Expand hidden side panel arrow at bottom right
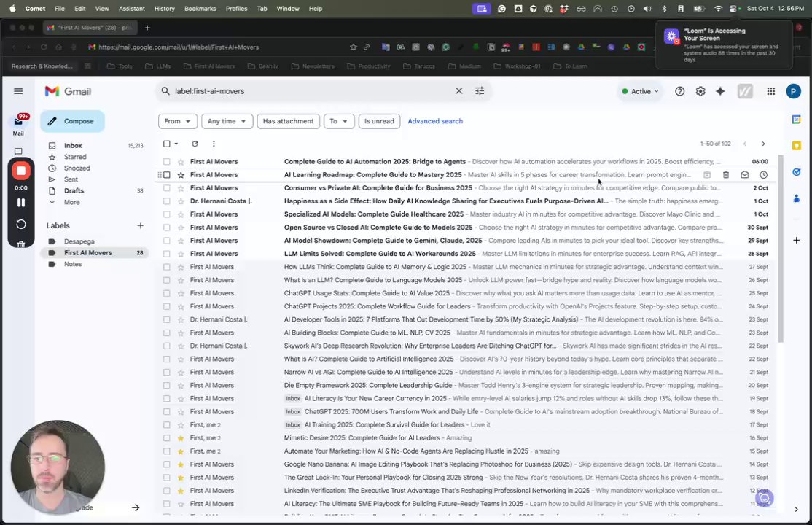The height and width of the screenshot is (525, 812). (797, 510)
